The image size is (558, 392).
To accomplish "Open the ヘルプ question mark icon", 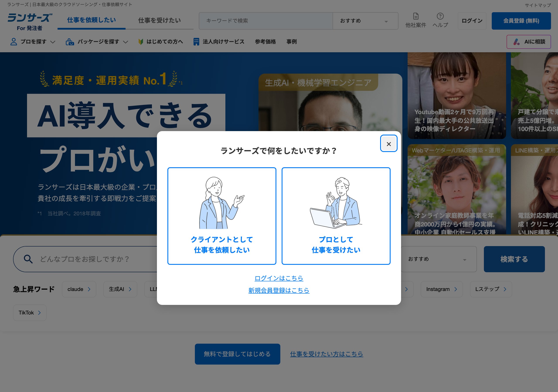I will tap(440, 16).
